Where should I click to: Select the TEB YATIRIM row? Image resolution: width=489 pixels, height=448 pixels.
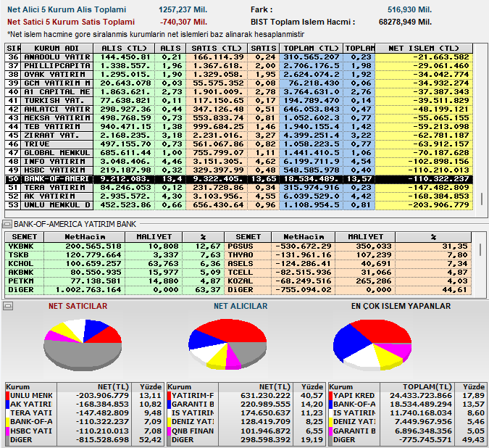(239, 127)
